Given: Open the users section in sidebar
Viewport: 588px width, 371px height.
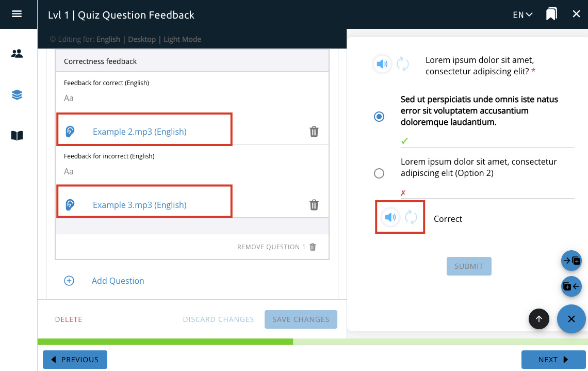Looking at the screenshot, I should [x=17, y=54].
